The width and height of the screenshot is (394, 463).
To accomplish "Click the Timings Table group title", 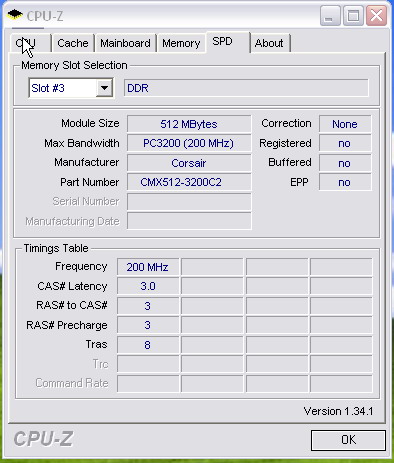I will tap(56, 248).
